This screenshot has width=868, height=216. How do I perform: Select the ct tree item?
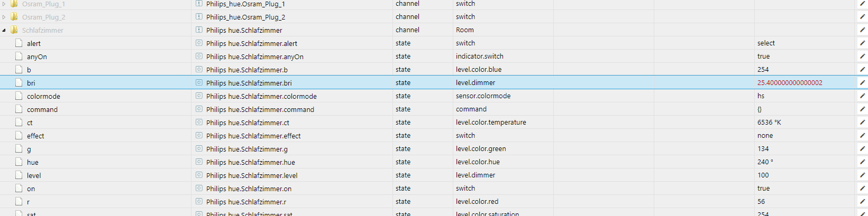30,123
